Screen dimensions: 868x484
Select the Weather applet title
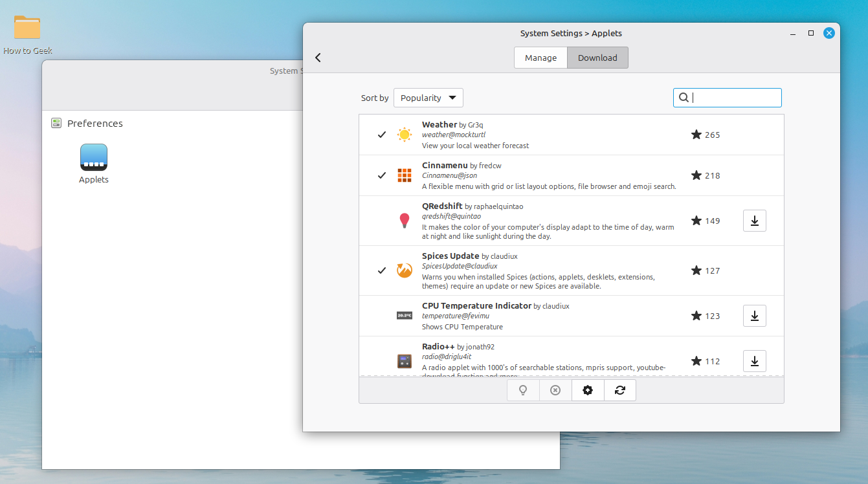[x=440, y=124]
